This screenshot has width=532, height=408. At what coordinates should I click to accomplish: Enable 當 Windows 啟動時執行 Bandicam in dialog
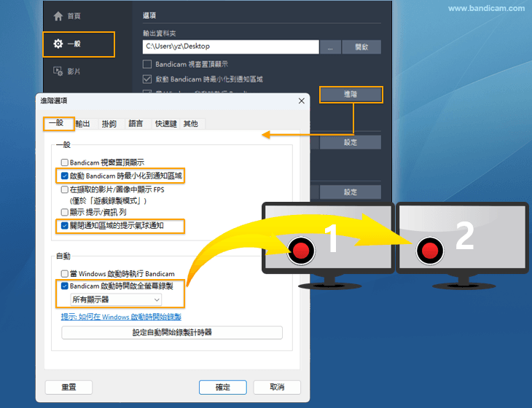pos(65,273)
